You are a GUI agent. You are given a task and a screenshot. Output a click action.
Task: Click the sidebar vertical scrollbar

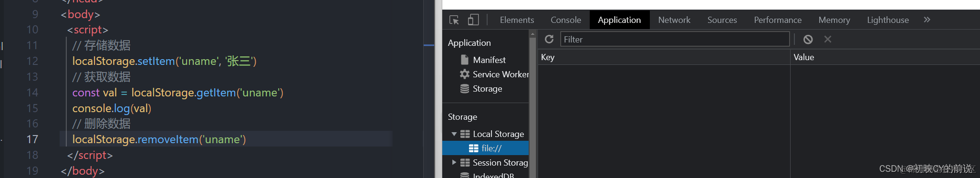tap(532, 105)
